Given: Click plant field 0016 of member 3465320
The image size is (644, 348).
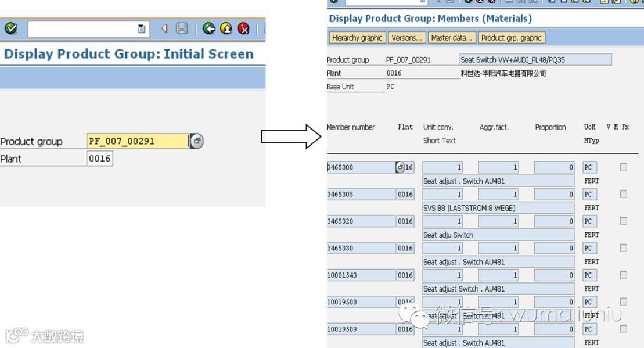Looking at the screenshot, I should [x=405, y=221].
